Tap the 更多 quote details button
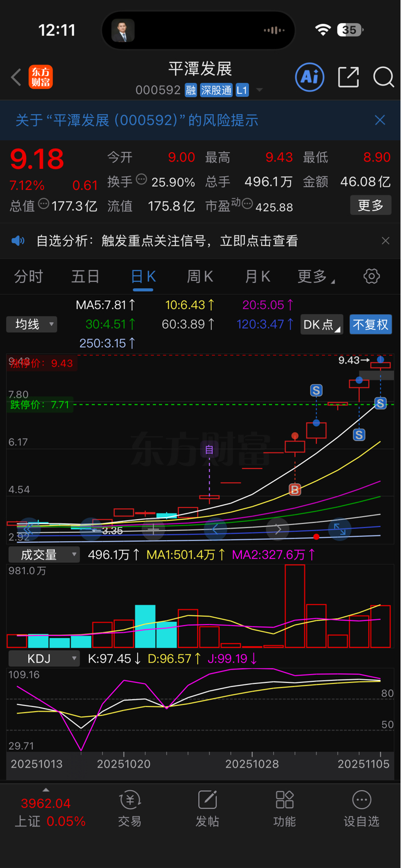Image resolution: width=401 pixels, height=868 pixels. pos(370,205)
